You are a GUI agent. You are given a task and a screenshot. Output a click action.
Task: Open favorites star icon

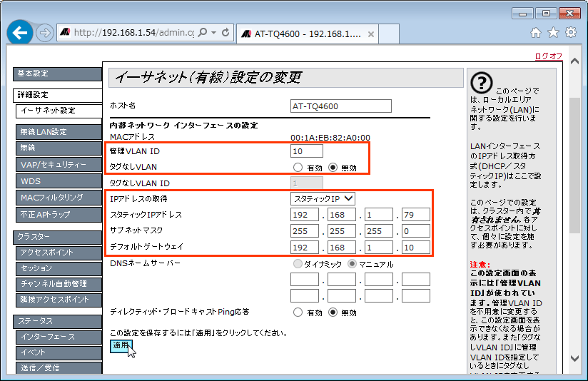(x=554, y=33)
